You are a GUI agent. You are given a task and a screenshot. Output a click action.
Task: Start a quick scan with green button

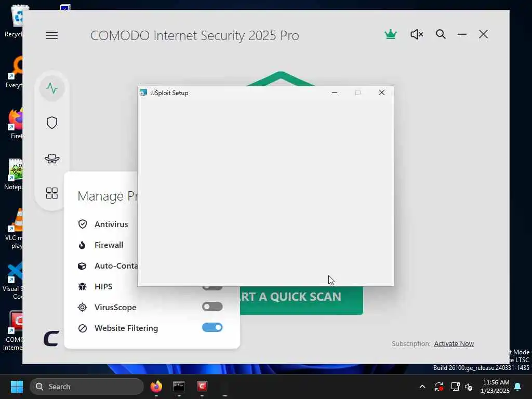[301, 300]
